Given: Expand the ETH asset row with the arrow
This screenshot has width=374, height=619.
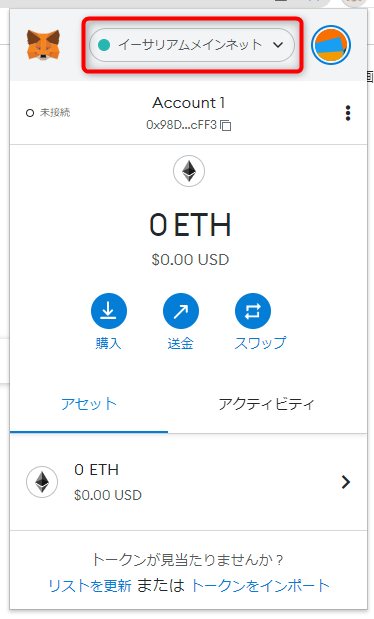Looking at the screenshot, I should pos(346,482).
